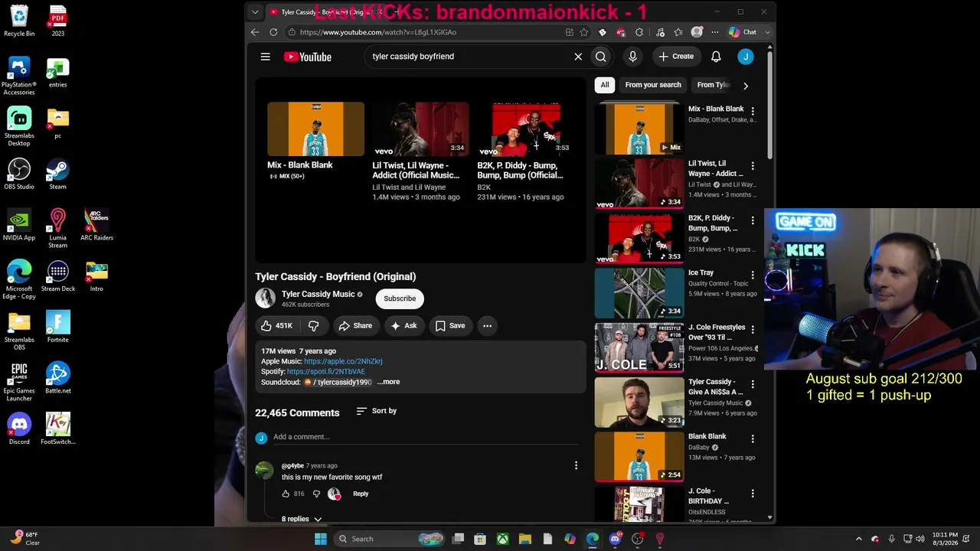Expand the description with ...more
This screenshot has height=551, width=980.
388,382
